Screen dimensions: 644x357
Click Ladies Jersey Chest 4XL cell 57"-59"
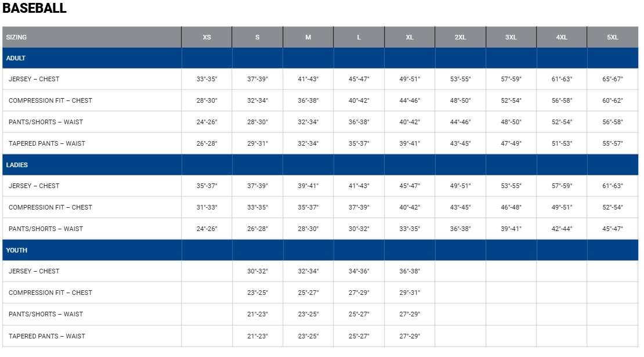[x=562, y=186]
